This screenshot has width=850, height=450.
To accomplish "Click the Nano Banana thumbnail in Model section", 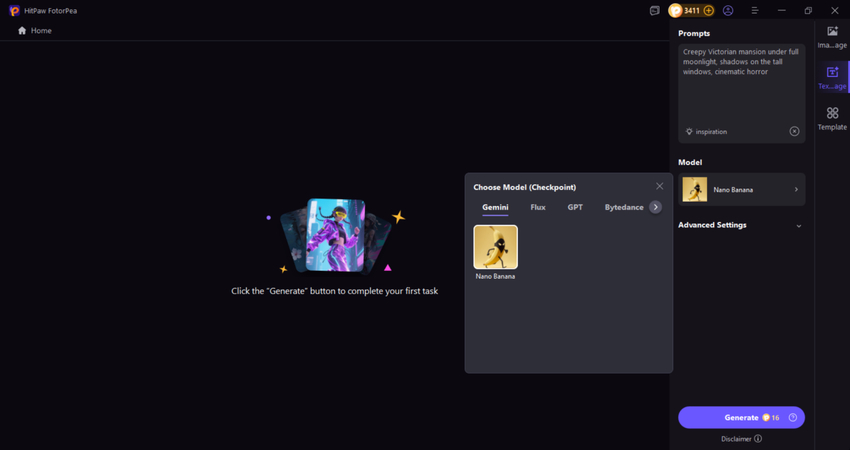I will [694, 190].
